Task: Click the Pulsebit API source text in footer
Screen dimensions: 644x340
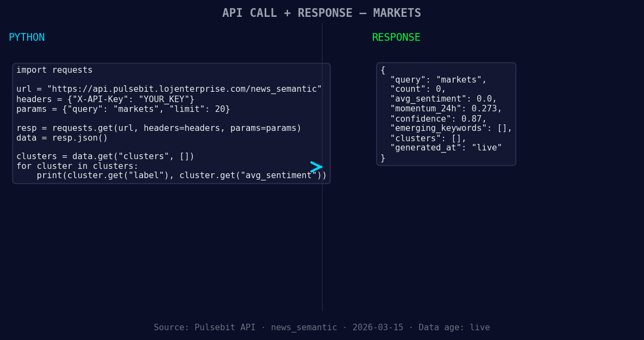Action: point(205,327)
